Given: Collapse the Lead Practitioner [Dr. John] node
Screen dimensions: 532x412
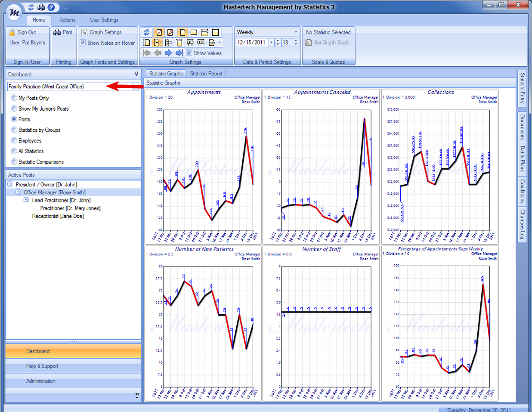Looking at the screenshot, I should coord(26,200).
